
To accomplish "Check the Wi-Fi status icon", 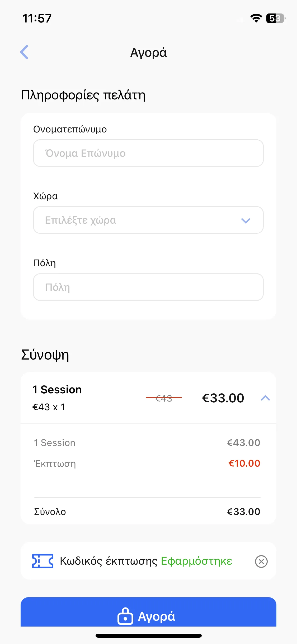I will [256, 18].
